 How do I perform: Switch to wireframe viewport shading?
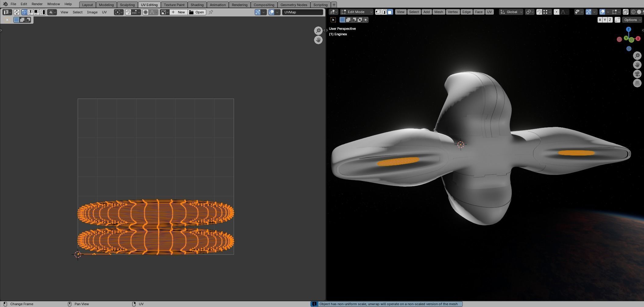pos(633,12)
